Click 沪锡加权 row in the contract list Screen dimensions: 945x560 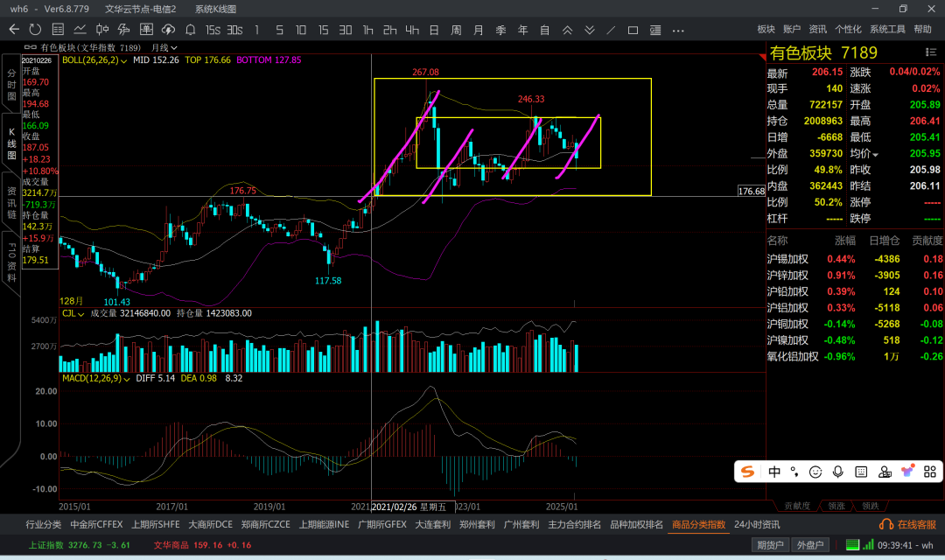[x=787, y=259]
